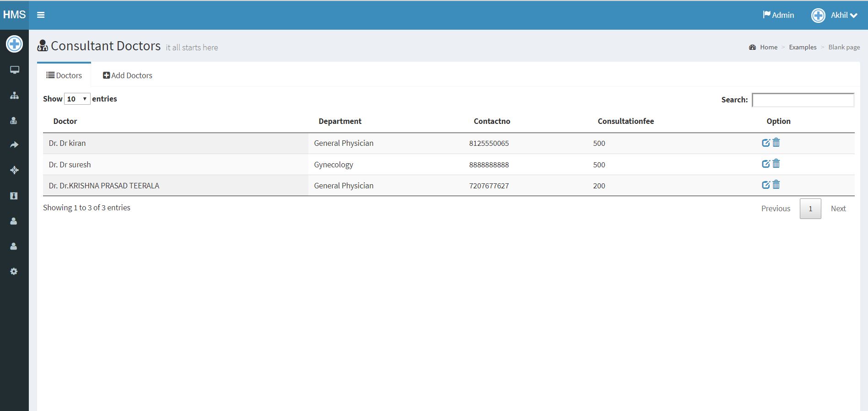Click the crosshairs sidebar icon
Viewport: 868px width, 411px height.
tap(14, 170)
